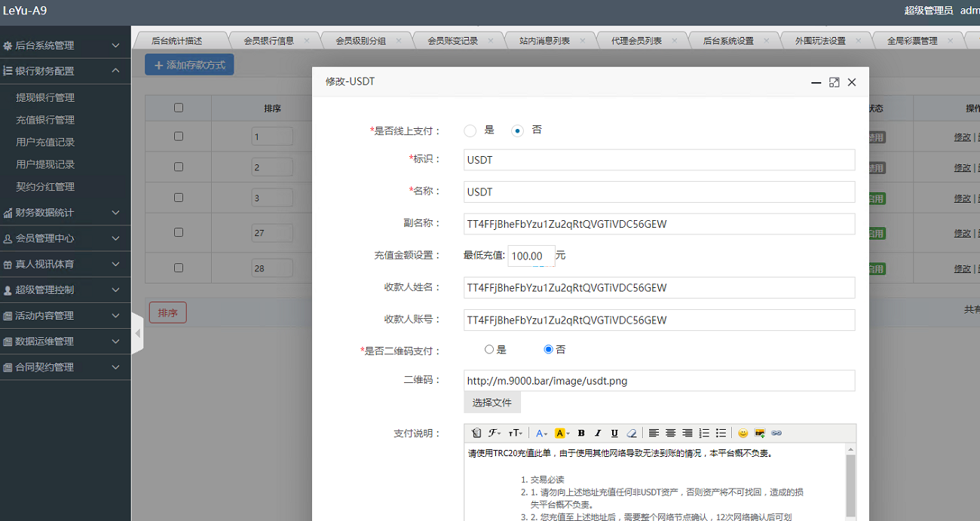Close the 会员账变记录 tab
980x521 pixels.
pos(490,41)
